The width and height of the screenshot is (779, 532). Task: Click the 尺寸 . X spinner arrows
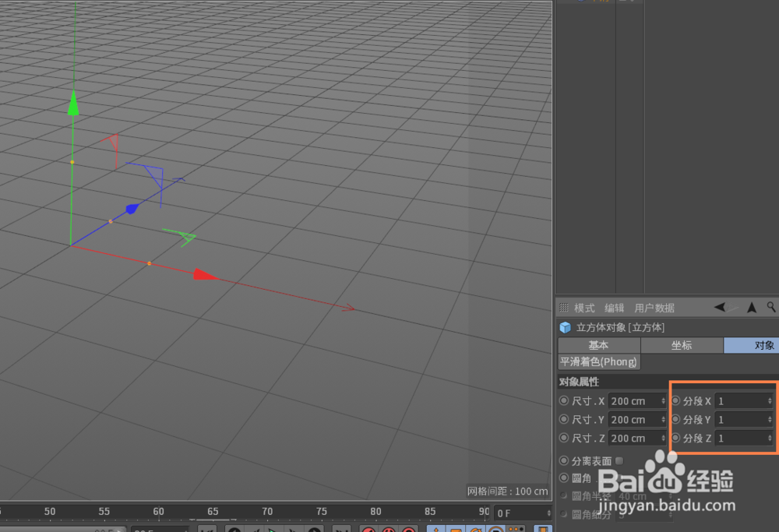point(663,401)
